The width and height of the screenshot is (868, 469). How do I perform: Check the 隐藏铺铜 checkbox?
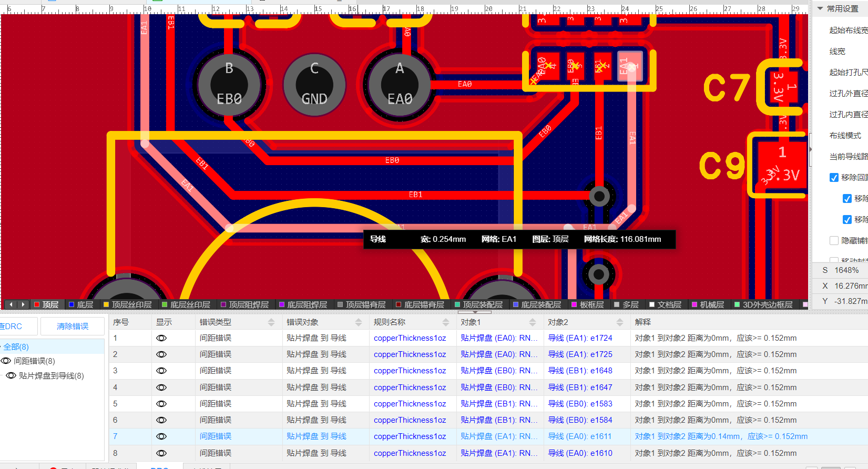834,240
